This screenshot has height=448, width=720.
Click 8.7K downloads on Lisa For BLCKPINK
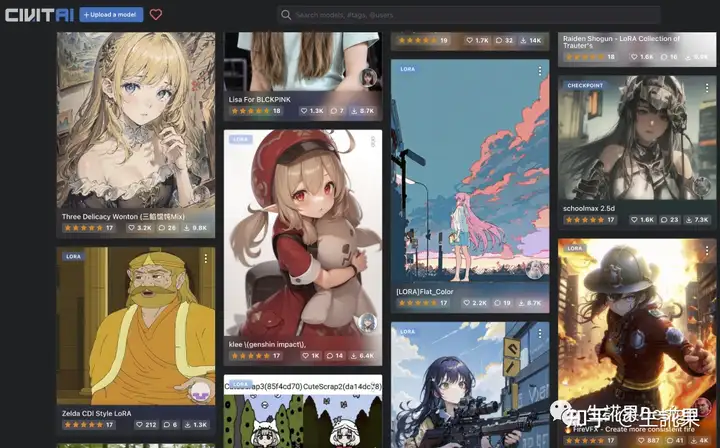click(363, 111)
